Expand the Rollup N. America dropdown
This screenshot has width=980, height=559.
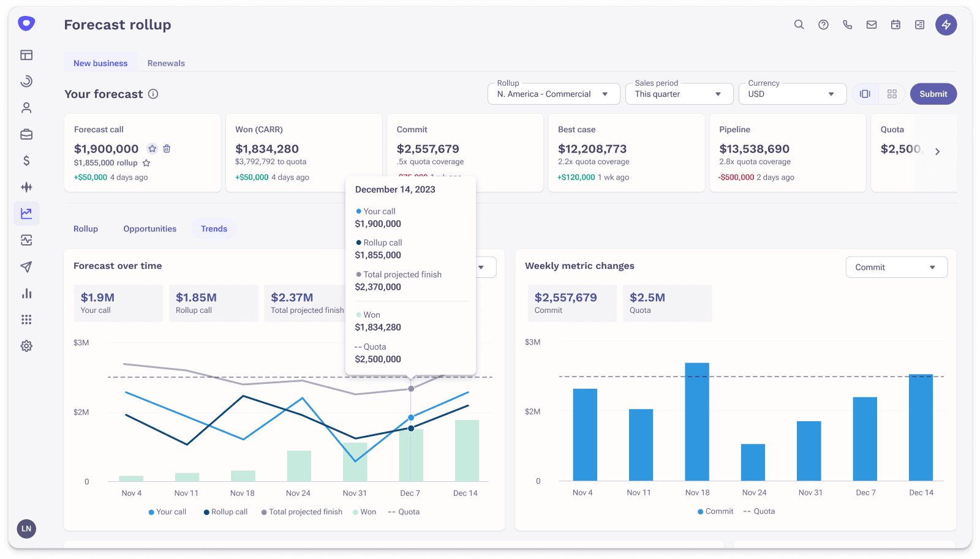coord(554,94)
